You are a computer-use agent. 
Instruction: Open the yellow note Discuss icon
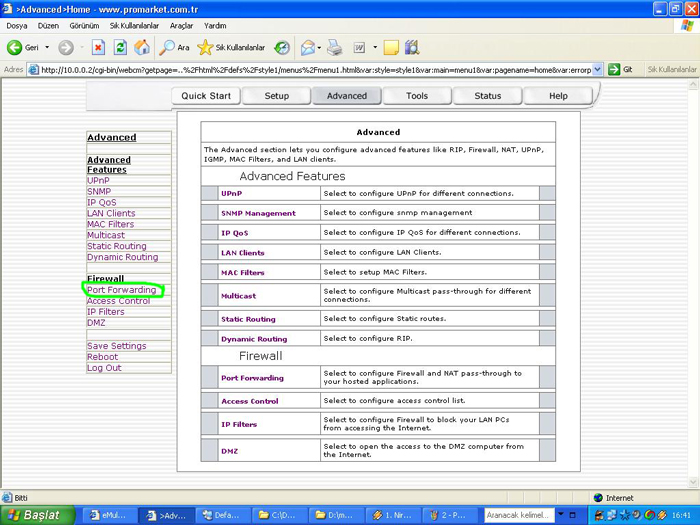(391, 47)
